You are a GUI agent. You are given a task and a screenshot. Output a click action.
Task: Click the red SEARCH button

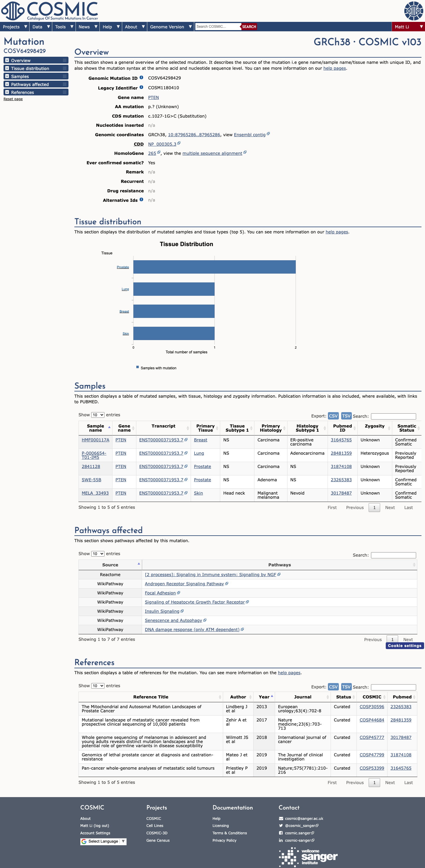click(x=249, y=27)
